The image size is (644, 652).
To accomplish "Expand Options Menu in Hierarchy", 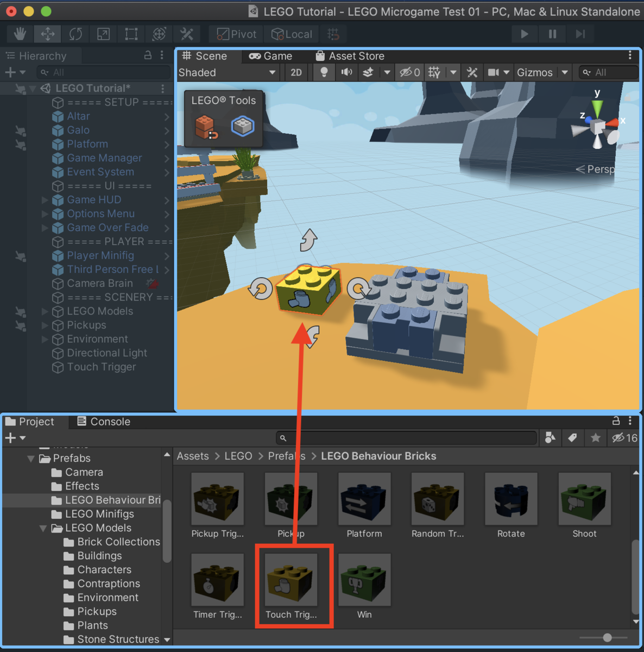I will point(45,214).
